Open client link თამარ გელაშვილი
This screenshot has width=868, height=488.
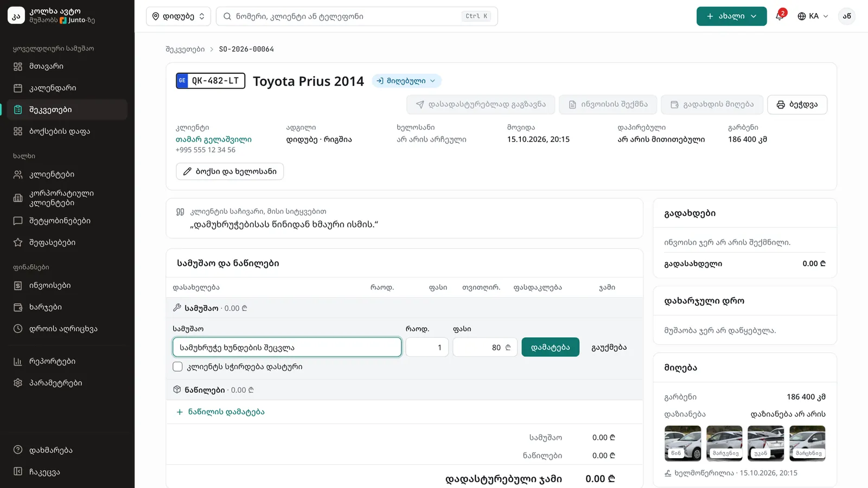coord(214,139)
